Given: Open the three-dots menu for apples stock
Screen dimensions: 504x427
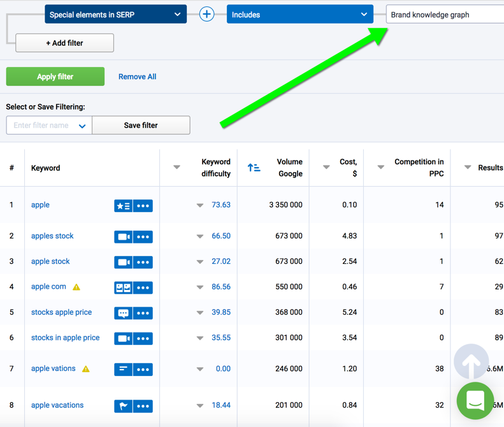Looking at the screenshot, I should (x=143, y=237).
